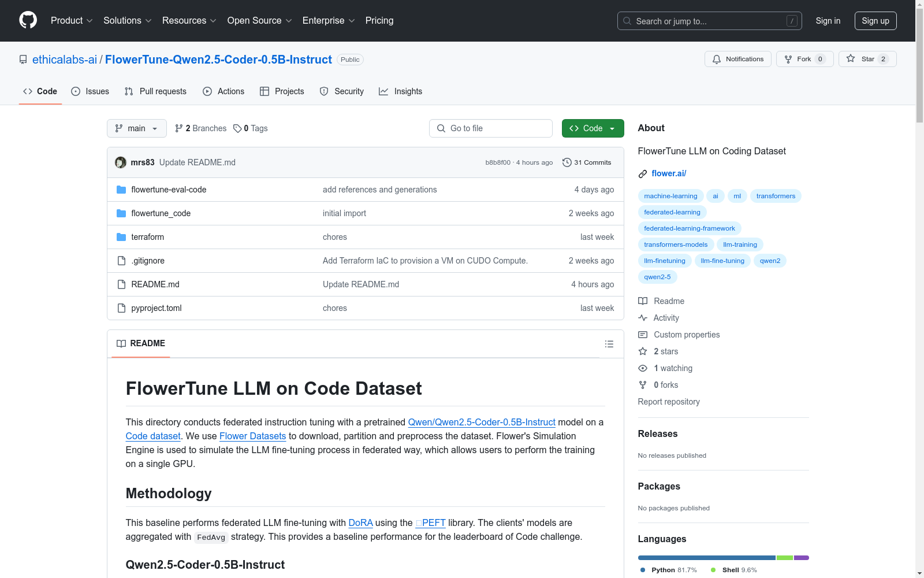Click the star icon beside 2 stars

pyautogui.click(x=643, y=351)
